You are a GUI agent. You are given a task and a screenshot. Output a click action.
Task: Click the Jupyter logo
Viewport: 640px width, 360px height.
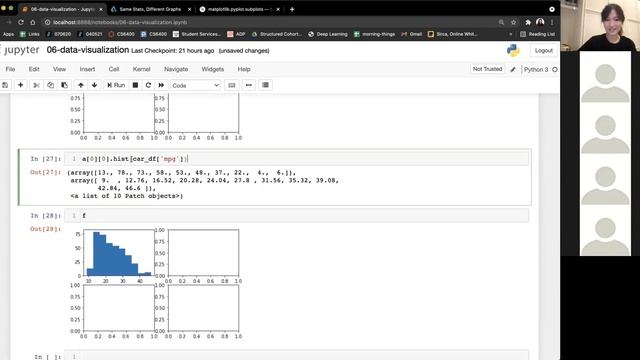pos(20,50)
